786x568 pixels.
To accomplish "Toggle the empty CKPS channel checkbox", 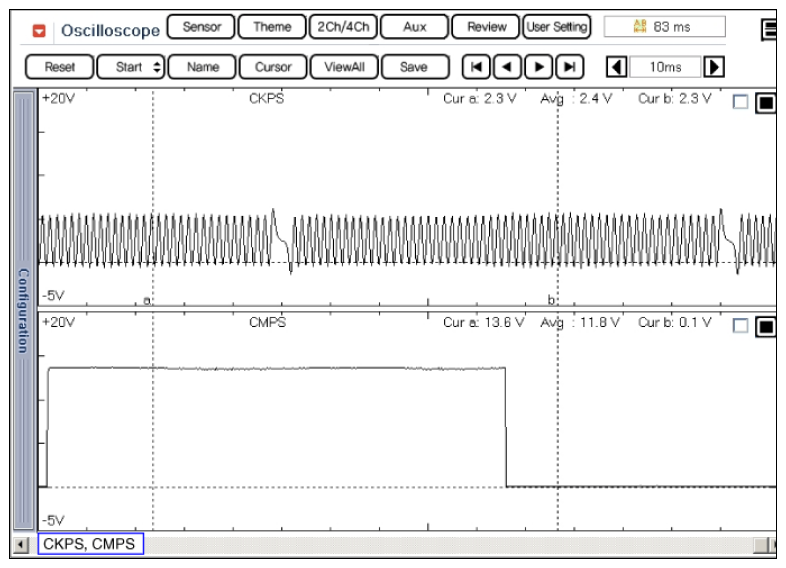I will tap(741, 102).
